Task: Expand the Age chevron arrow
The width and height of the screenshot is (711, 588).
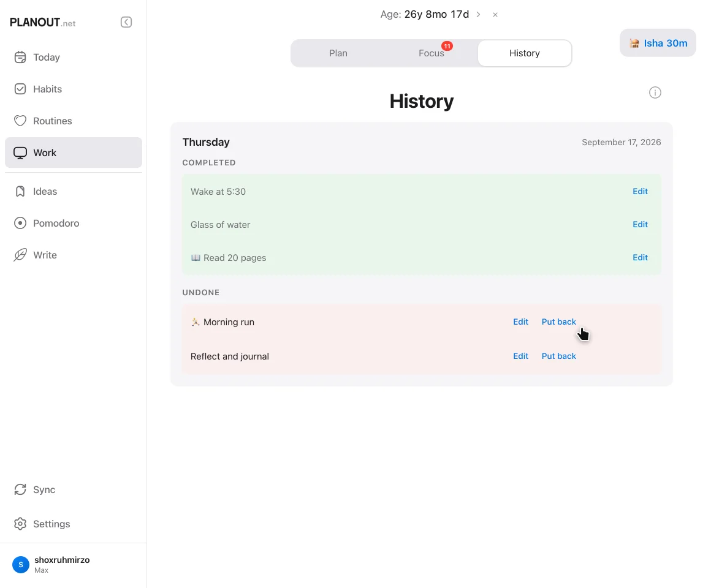Action: click(x=478, y=15)
